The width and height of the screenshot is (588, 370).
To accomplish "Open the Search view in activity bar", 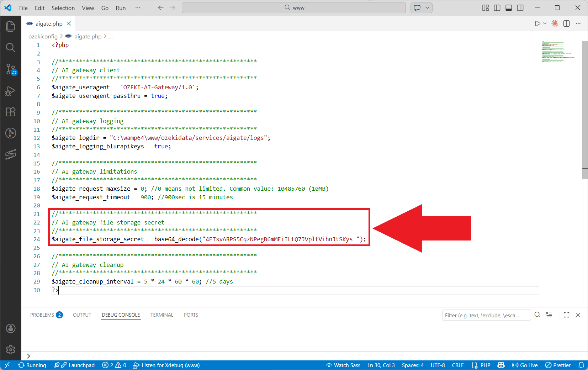I will click(x=11, y=48).
